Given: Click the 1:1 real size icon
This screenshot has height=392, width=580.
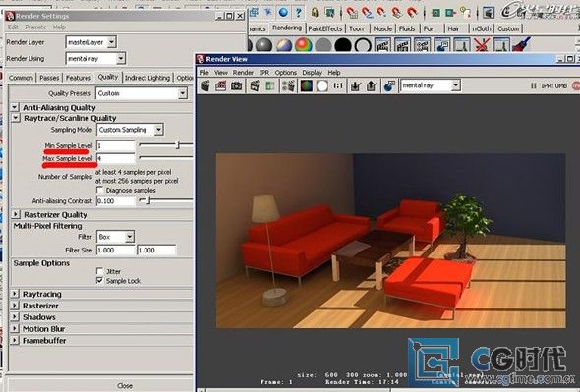Looking at the screenshot, I should pyautogui.click(x=338, y=85).
